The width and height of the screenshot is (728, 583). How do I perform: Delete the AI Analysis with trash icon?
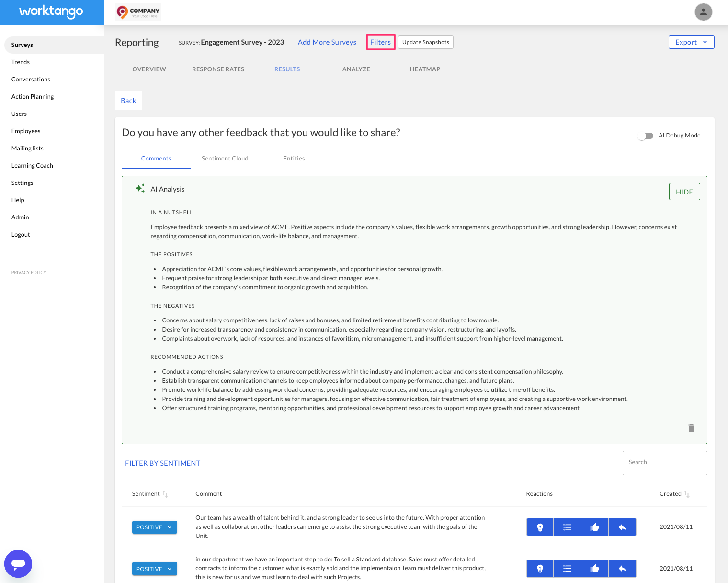click(x=691, y=428)
